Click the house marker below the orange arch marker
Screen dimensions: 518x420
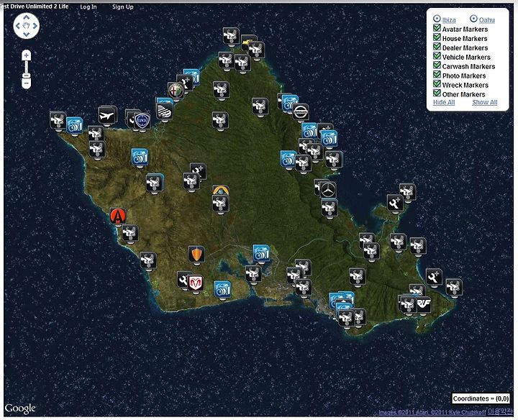[x=221, y=204]
